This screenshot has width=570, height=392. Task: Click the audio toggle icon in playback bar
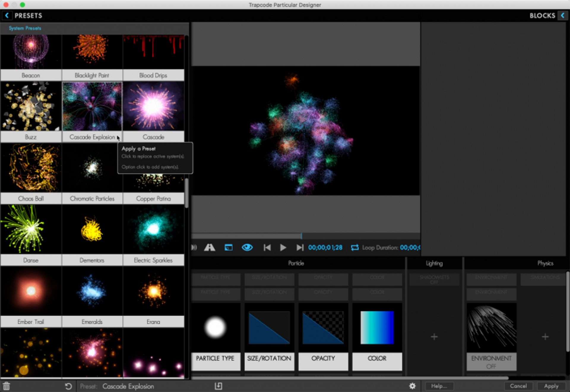194,247
